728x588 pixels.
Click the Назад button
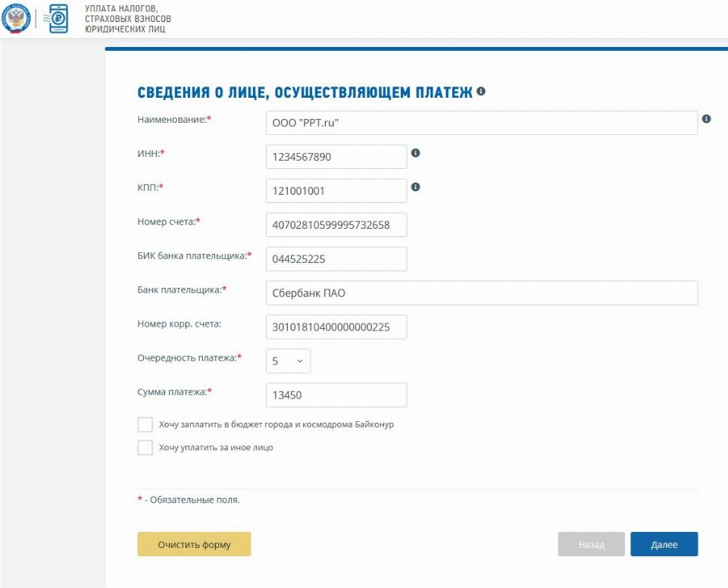(591, 544)
